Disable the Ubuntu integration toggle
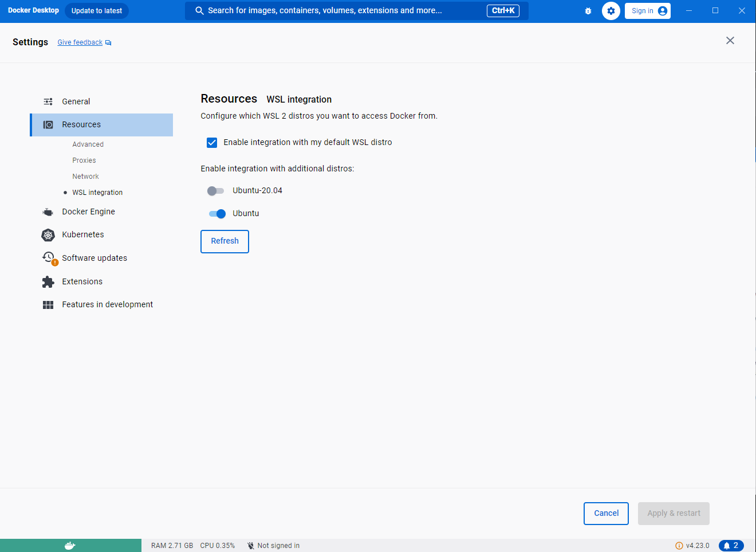Image resolution: width=756 pixels, height=552 pixels. 217,214
